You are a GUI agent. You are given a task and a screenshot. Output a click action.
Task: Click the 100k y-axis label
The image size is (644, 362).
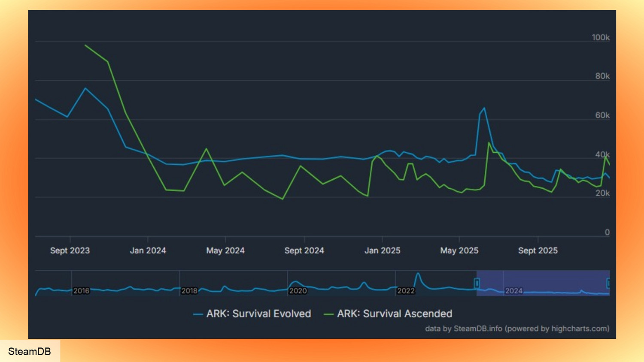coord(600,38)
